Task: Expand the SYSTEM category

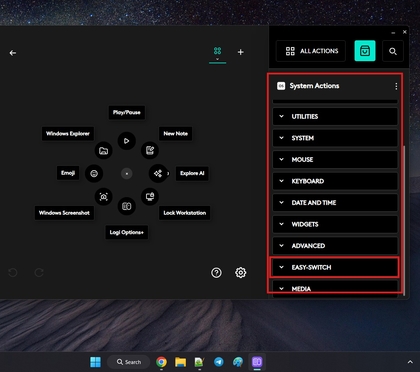Action: click(335, 138)
